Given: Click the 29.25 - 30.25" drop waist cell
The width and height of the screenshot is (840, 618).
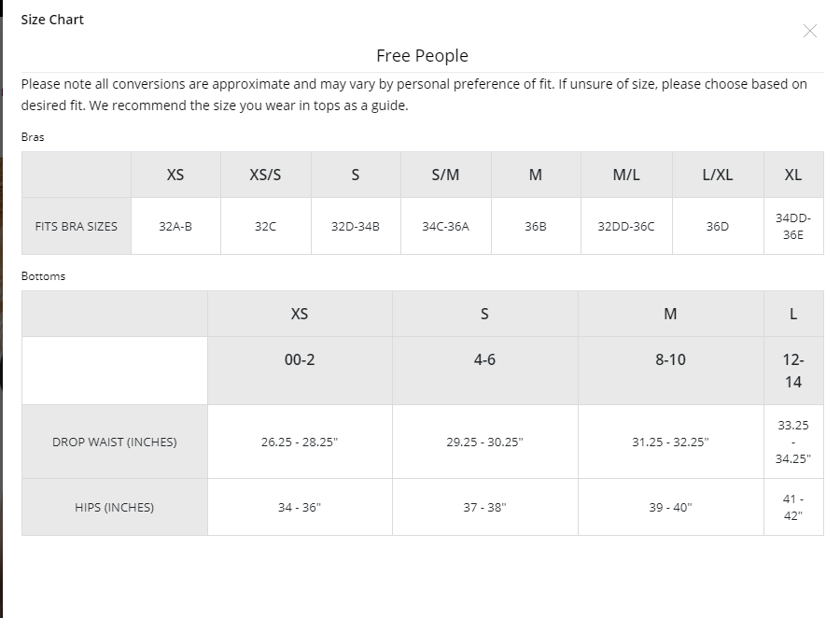Looking at the screenshot, I should click(x=484, y=442).
